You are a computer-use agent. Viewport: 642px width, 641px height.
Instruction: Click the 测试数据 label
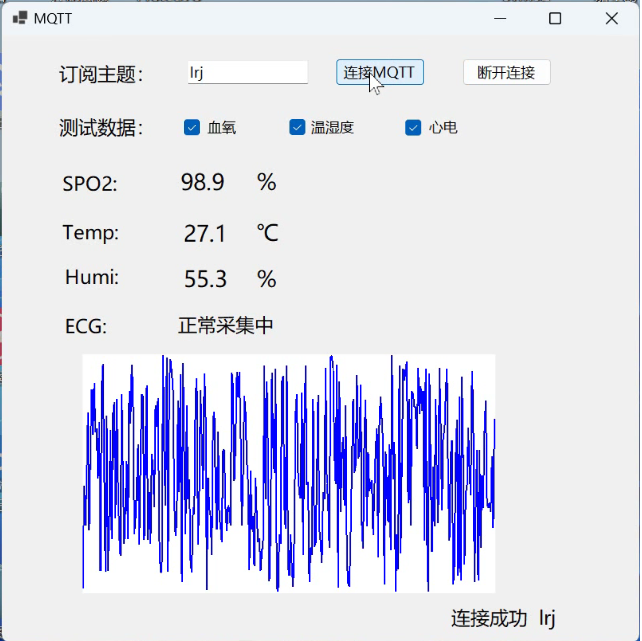coord(101,128)
